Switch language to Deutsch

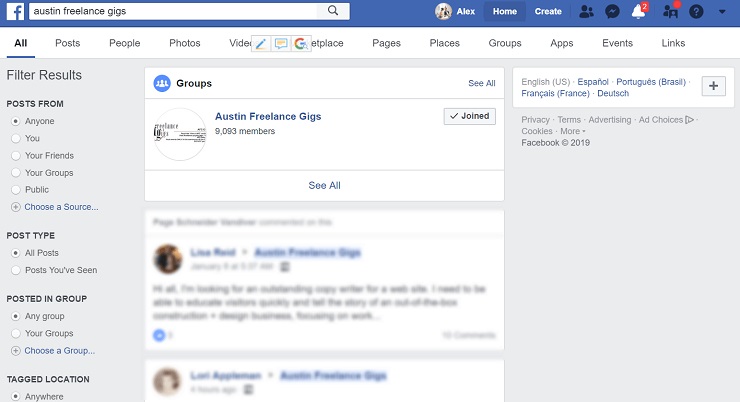(x=613, y=93)
